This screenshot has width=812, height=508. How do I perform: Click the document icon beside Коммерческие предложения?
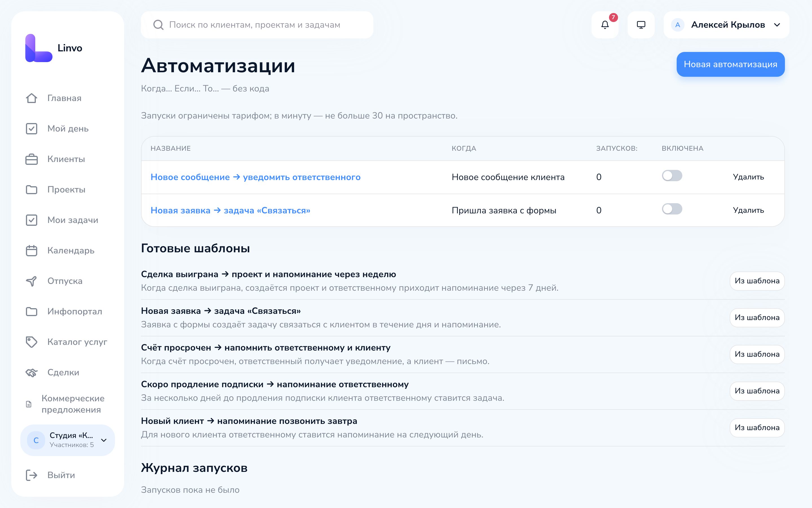pos(29,404)
